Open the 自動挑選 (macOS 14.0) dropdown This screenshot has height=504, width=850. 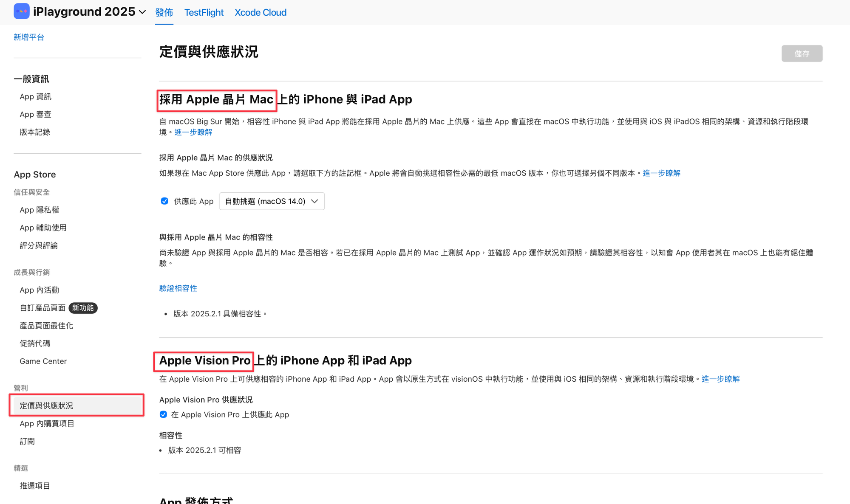point(272,201)
